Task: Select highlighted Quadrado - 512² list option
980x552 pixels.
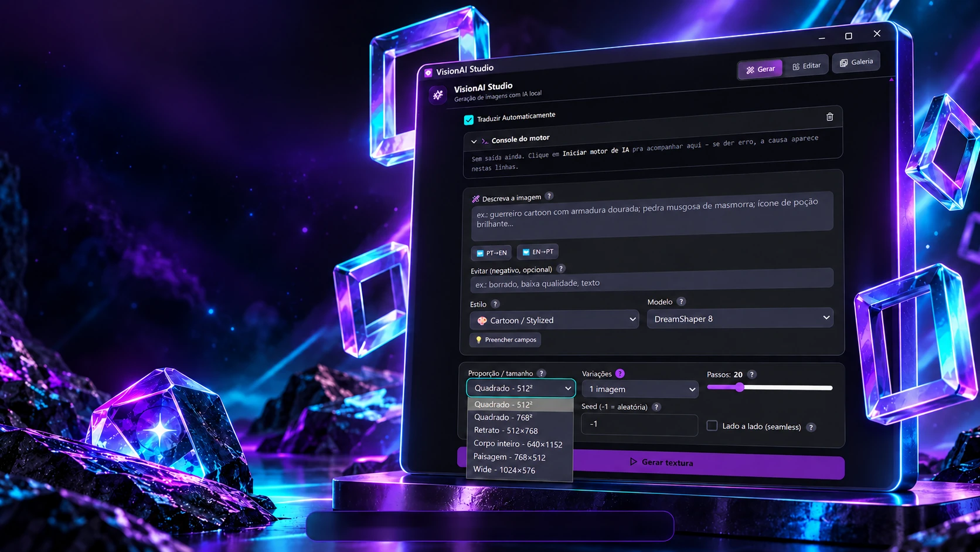Action: 520,404
